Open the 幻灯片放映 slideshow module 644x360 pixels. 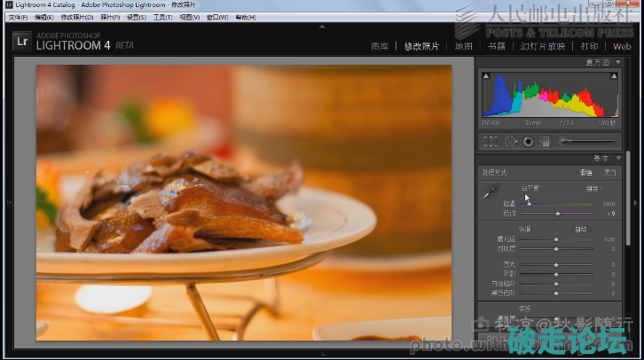[542, 46]
